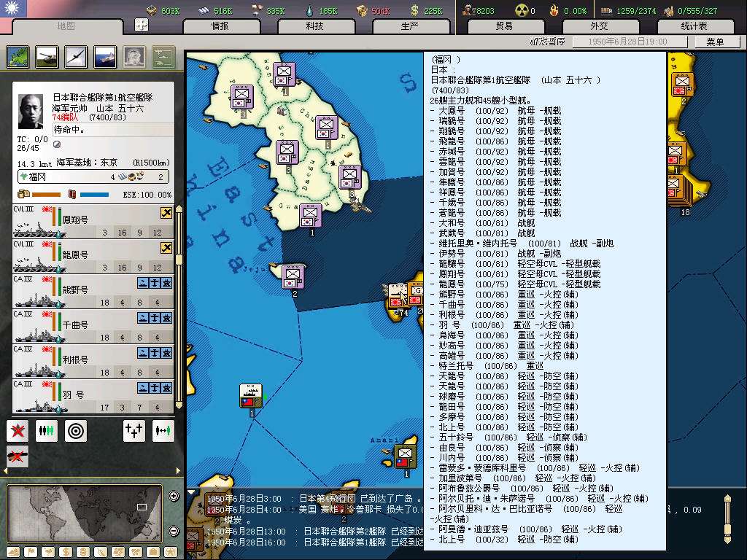The width and height of the screenshot is (747, 560).
Task: Click the target bullseye mission icon
Action: coord(76,431)
